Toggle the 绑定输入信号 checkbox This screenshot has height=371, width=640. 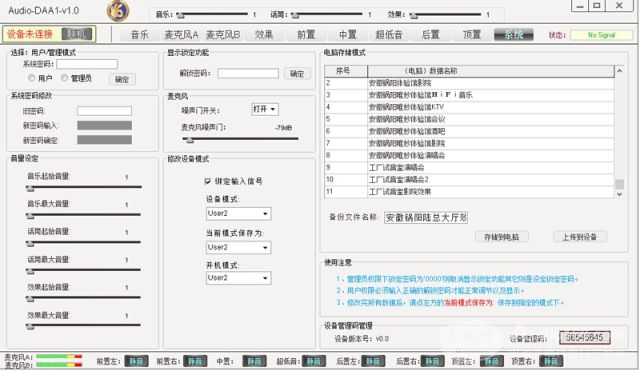point(208,181)
